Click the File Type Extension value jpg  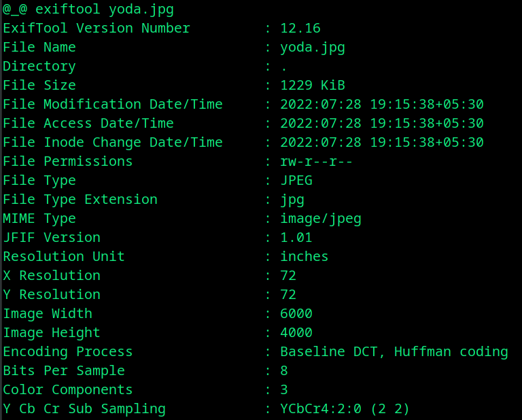[292, 199]
